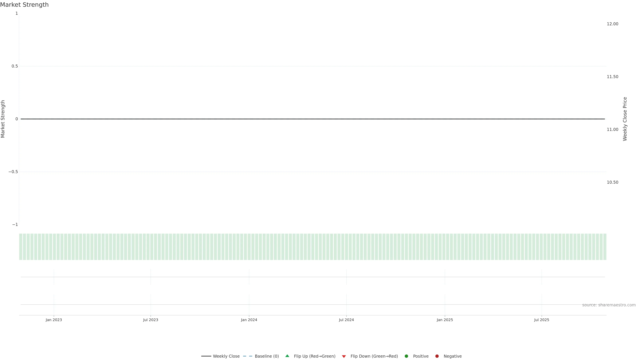Viewport: 644px width, 362px height.
Task: Click the Negative legend label
Action: click(x=452, y=356)
